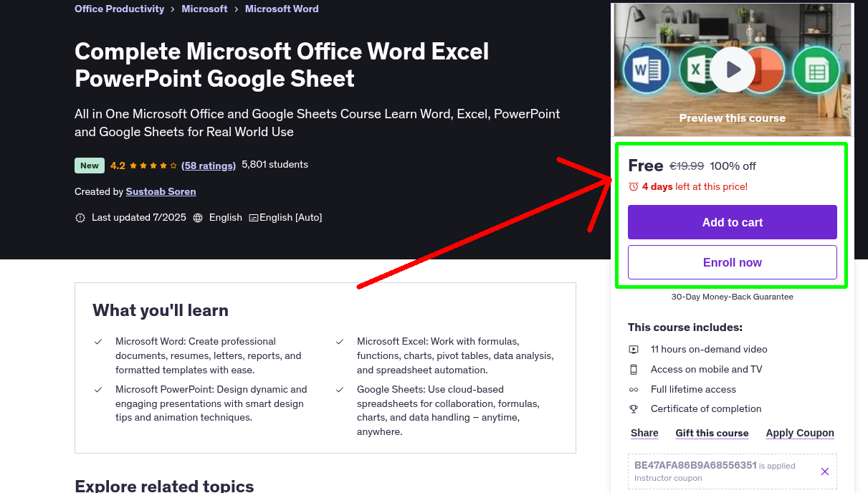The width and height of the screenshot is (868, 493).
Task: Click the What you'll learn heading
Action: point(161,310)
